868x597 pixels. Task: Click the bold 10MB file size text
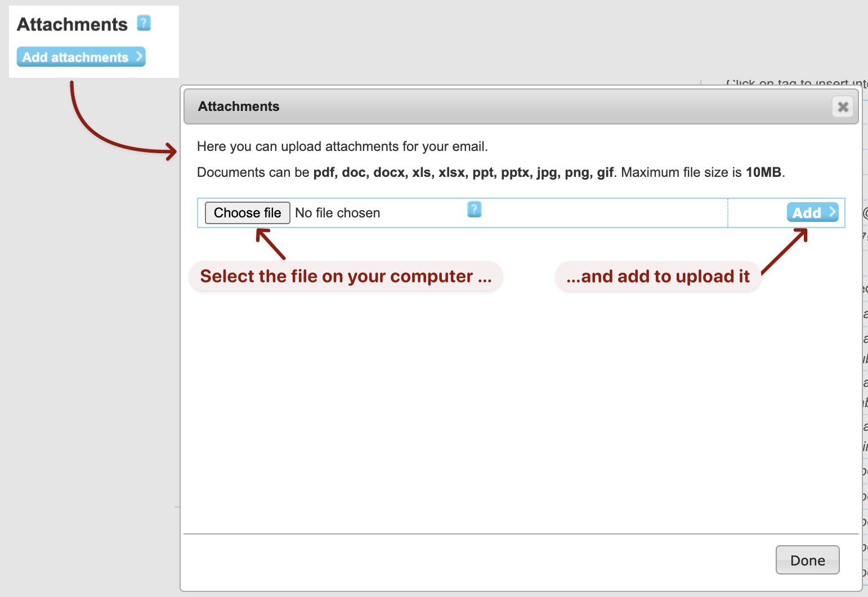click(x=763, y=172)
